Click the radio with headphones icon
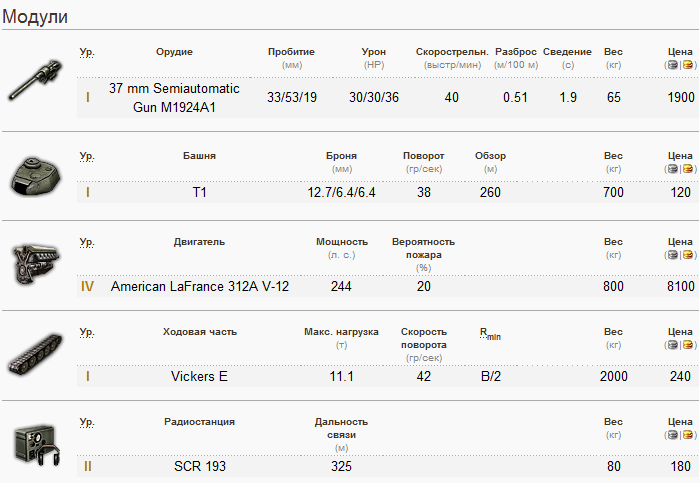Screen dimensions: 700x483 click(x=37, y=443)
